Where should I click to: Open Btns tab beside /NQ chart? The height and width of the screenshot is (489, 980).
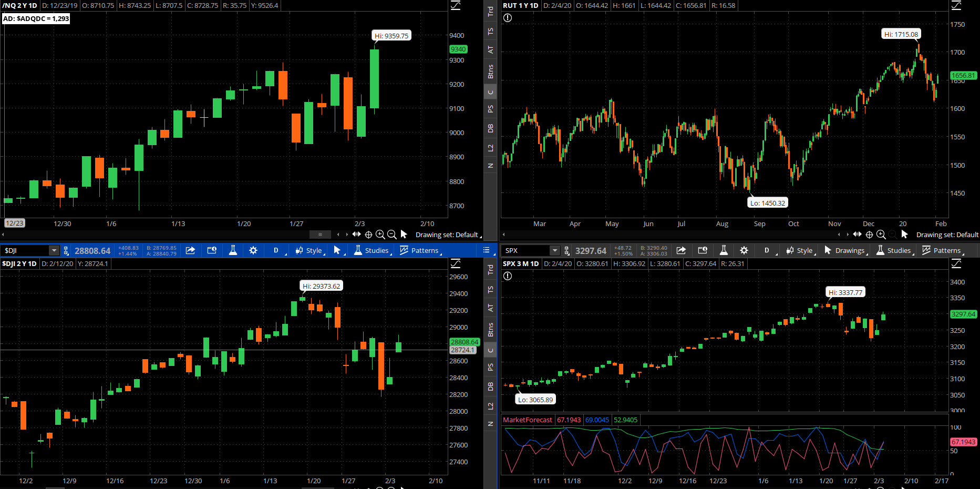(490, 72)
